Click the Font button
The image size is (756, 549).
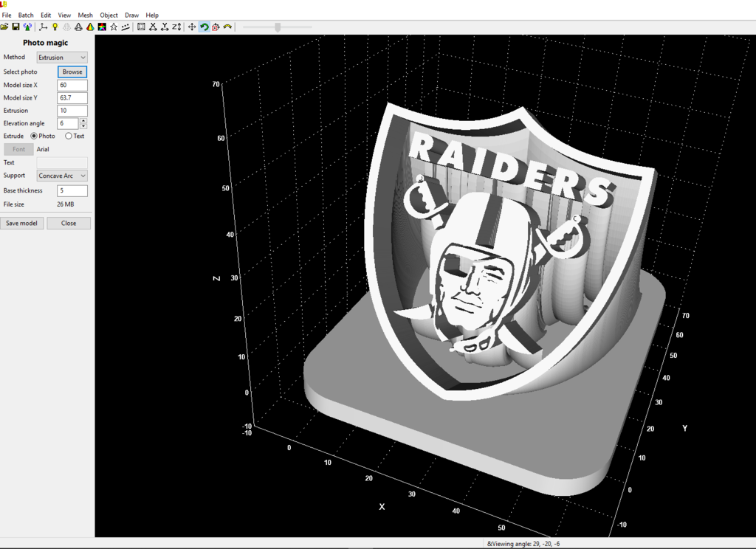(18, 149)
